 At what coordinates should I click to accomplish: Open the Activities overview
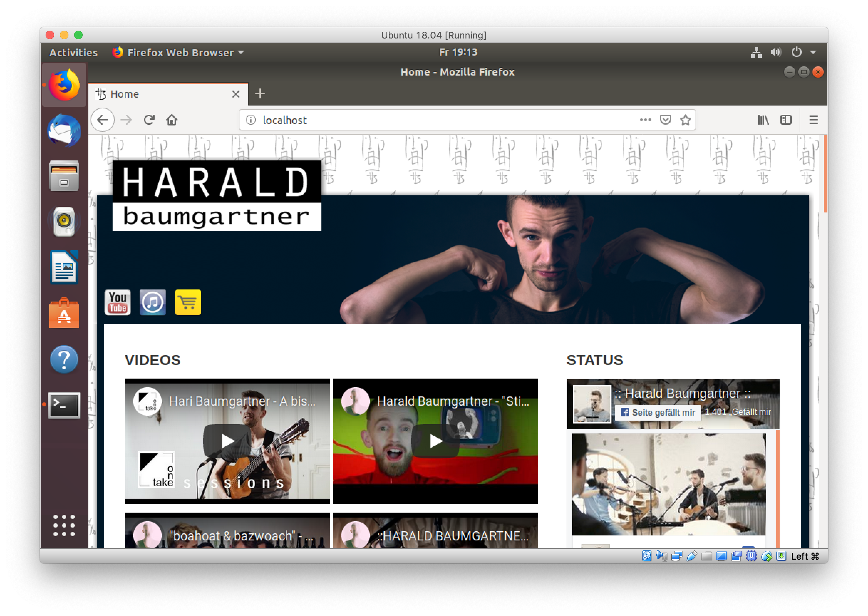(x=73, y=52)
